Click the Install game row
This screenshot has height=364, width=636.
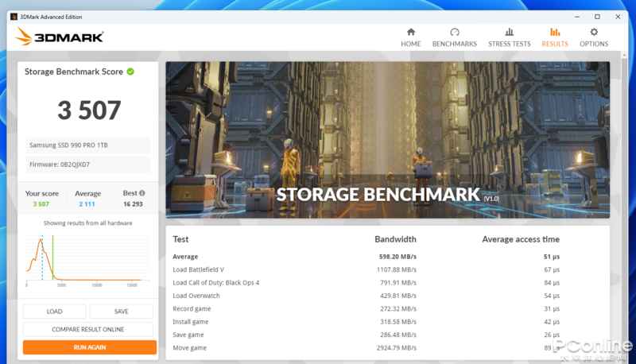pyautogui.click(x=366, y=321)
